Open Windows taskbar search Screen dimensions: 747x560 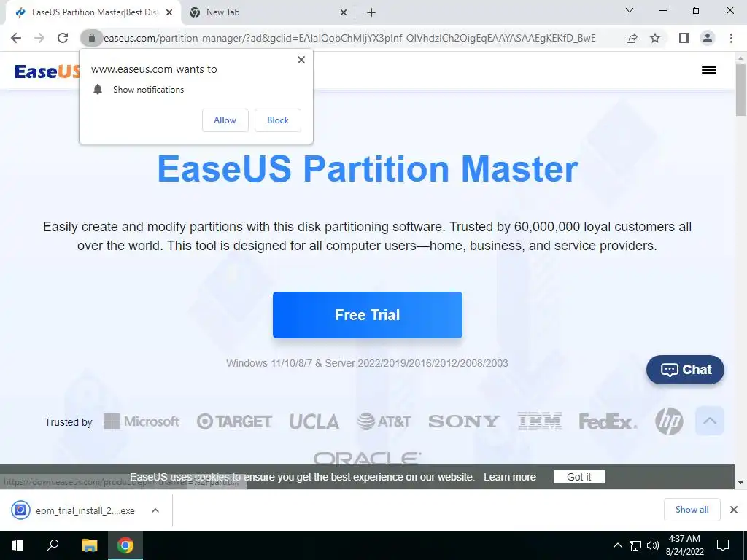point(53,545)
